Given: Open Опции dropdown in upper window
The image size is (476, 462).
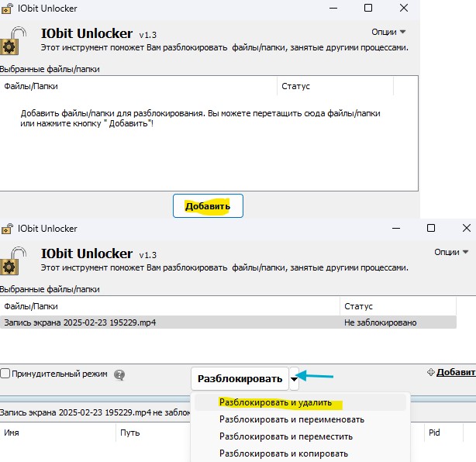Looking at the screenshot, I should pos(388,32).
